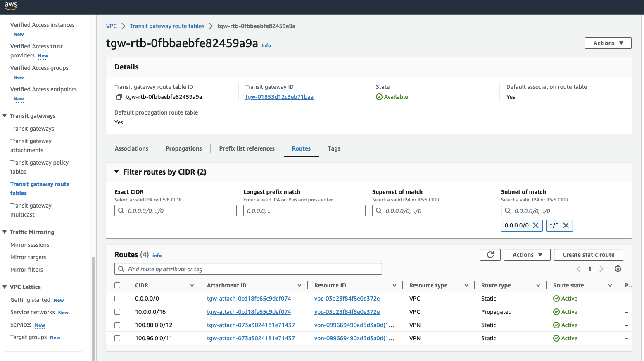Image resolution: width=644 pixels, height=361 pixels.
Task: Collapse the Filter routes by CIDR section
Action: [x=116, y=172]
